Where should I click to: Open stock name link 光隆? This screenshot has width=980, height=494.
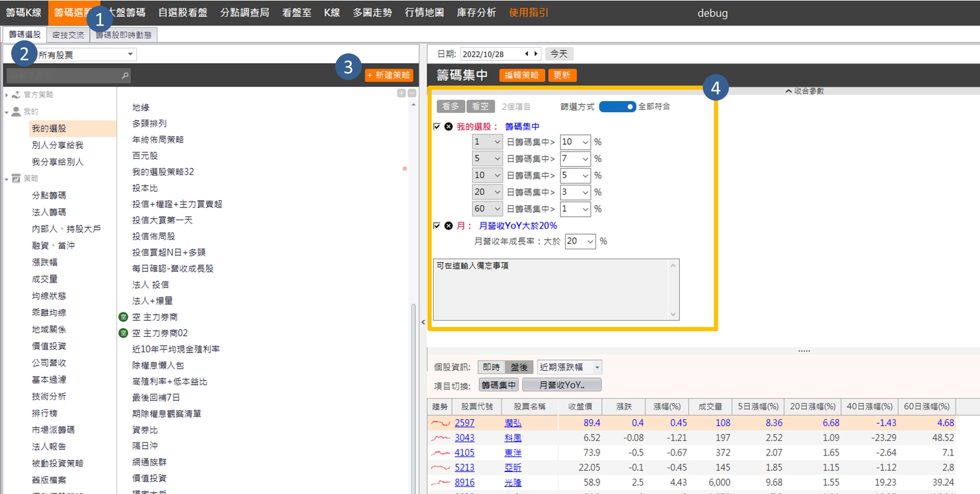click(x=512, y=482)
